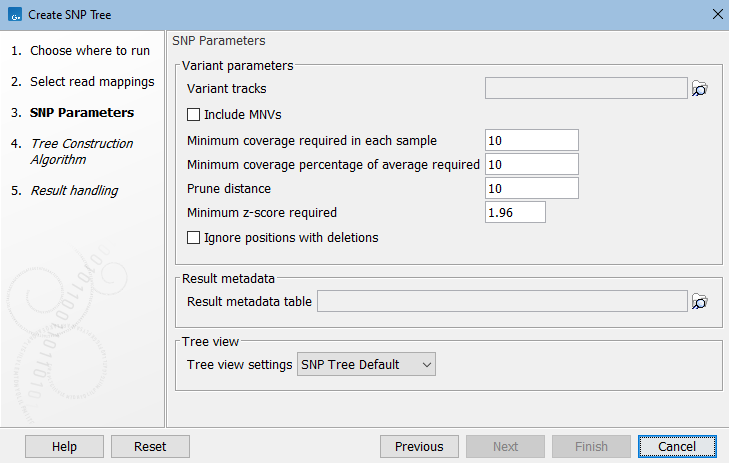Click the Minimum coverage required in each sample field
The width and height of the screenshot is (729, 463).
(531, 140)
